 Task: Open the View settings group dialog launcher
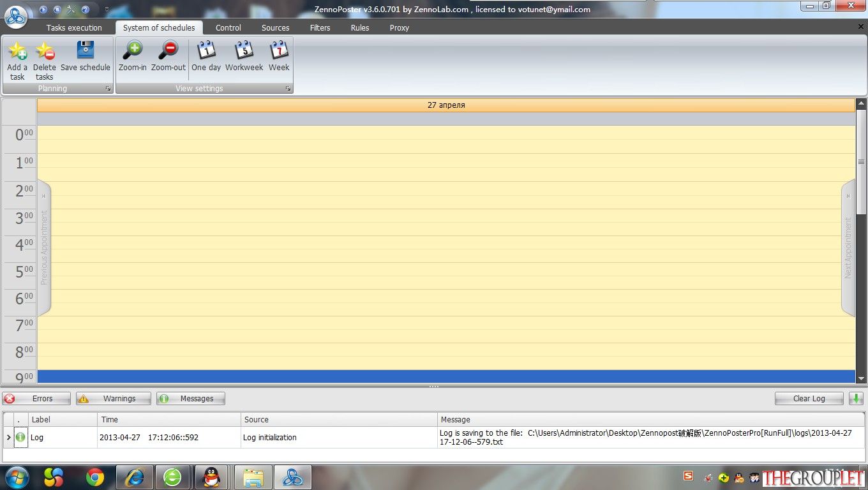pos(288,89)
